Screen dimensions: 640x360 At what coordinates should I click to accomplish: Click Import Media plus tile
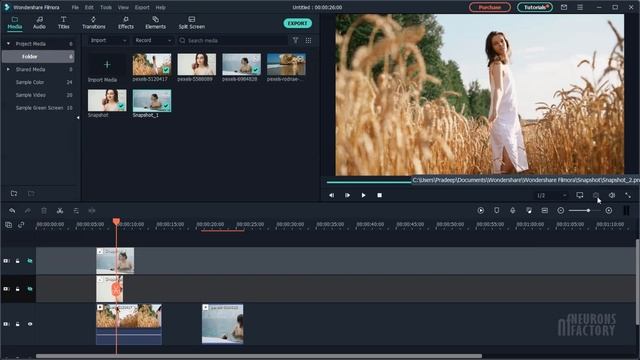tap(107, 64)
